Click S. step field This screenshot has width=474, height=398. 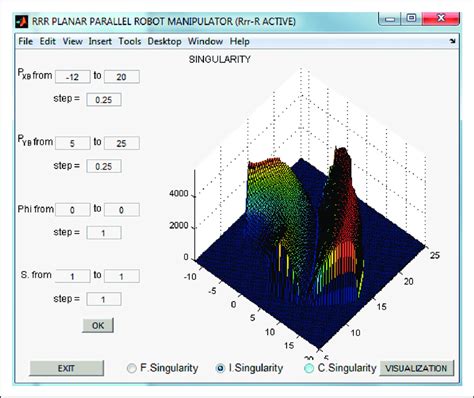click(x=104, y=299)
